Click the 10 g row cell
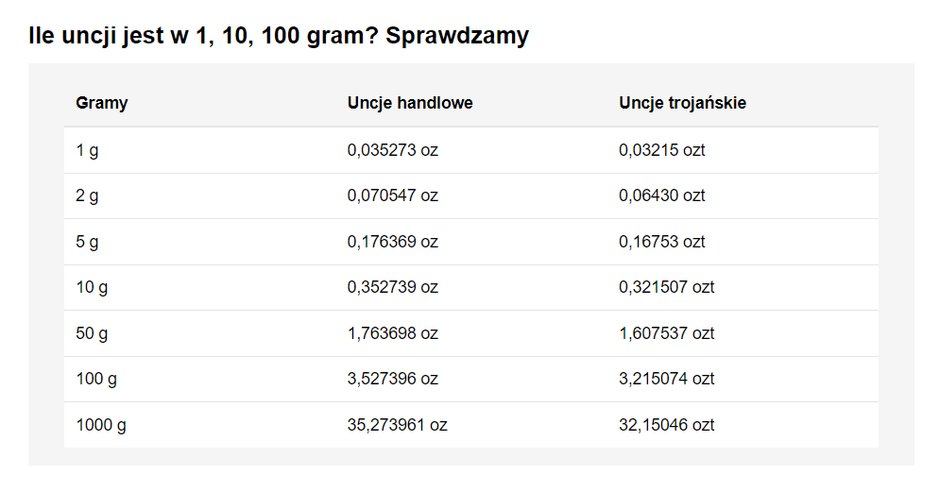 (92, 287)
